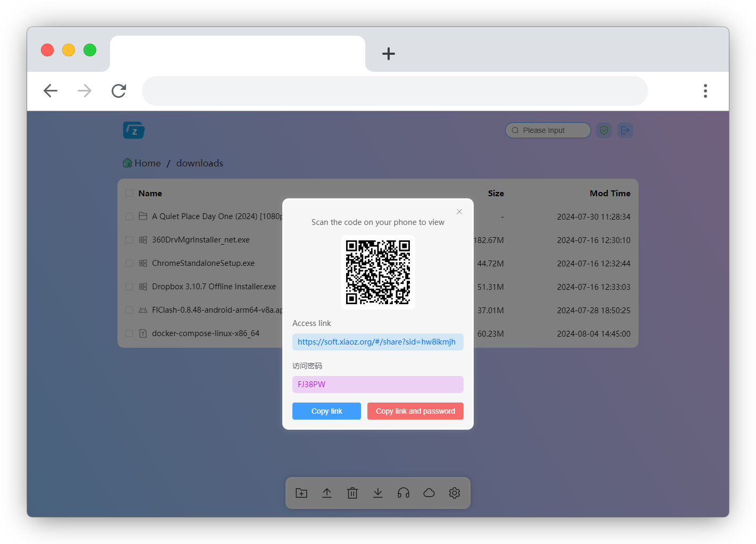This screenshot has width=756, height=544.
Task: Check the A Quiet Place Day One checkbox
Action: click(129, 216)
